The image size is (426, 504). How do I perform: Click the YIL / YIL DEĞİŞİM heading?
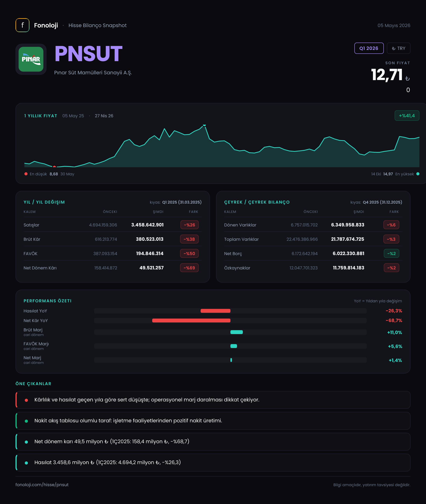44,202
